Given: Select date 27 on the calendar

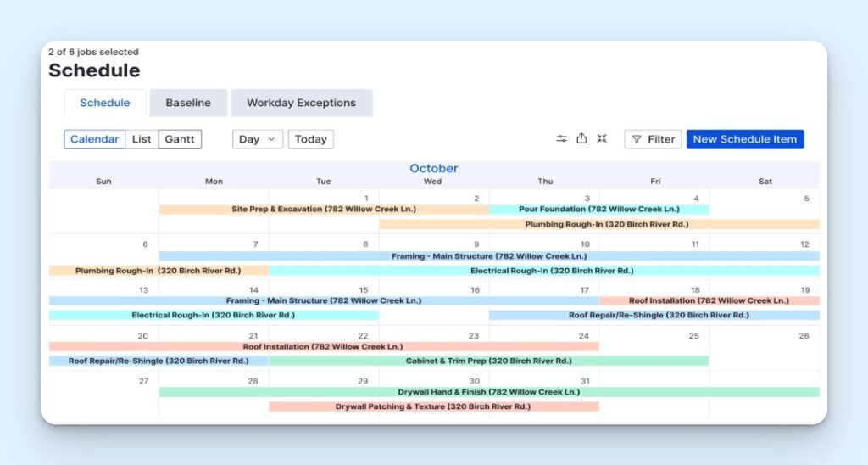Looking at the screenshot, I should click(x=144, y=381).
